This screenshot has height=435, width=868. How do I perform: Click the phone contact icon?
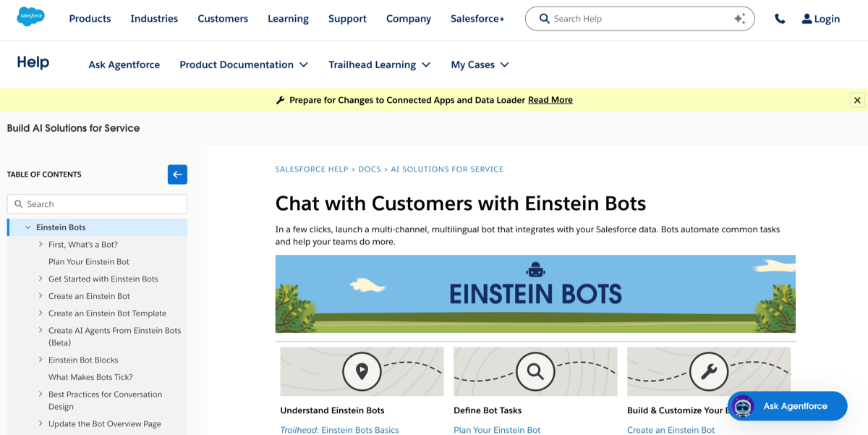(780, 18)
